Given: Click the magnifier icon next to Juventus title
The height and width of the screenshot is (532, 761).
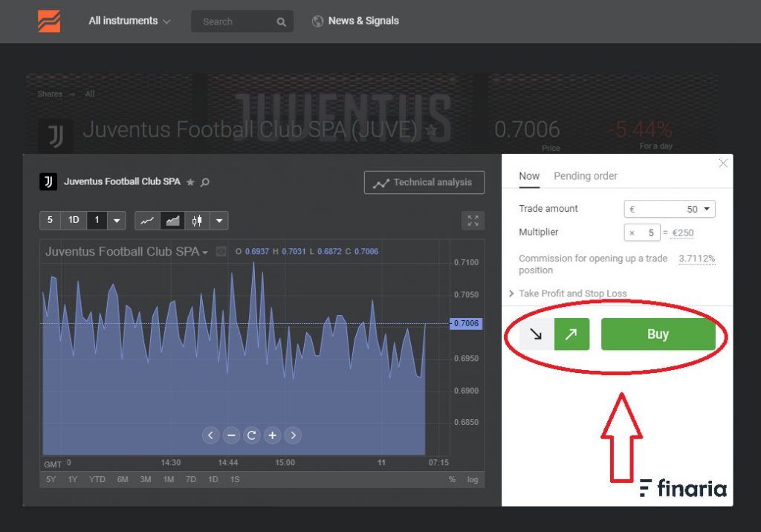Looking at the screenshot, I should pos(205,182).
